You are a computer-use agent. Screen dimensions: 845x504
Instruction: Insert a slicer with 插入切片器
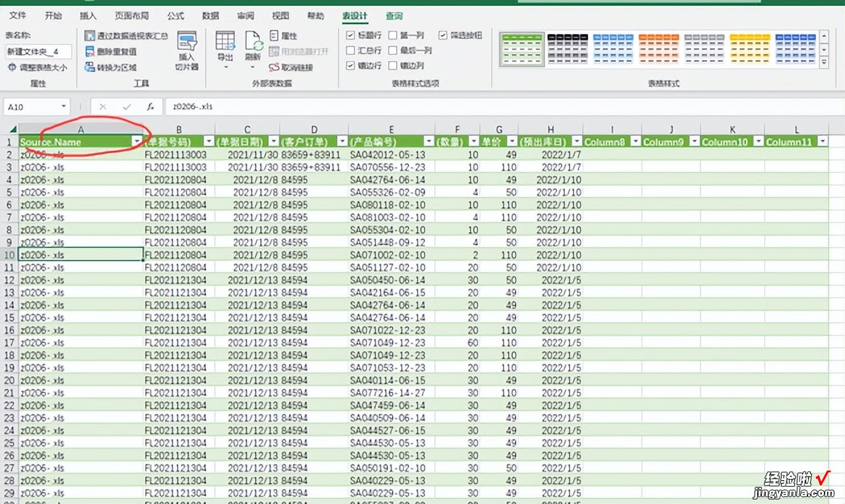[x=187, y=51]
